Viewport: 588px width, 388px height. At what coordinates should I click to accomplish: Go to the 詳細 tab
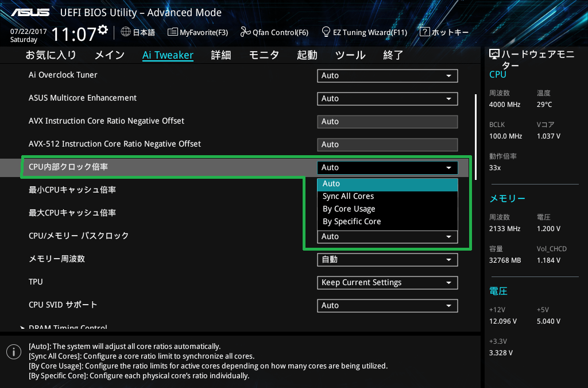221,55
